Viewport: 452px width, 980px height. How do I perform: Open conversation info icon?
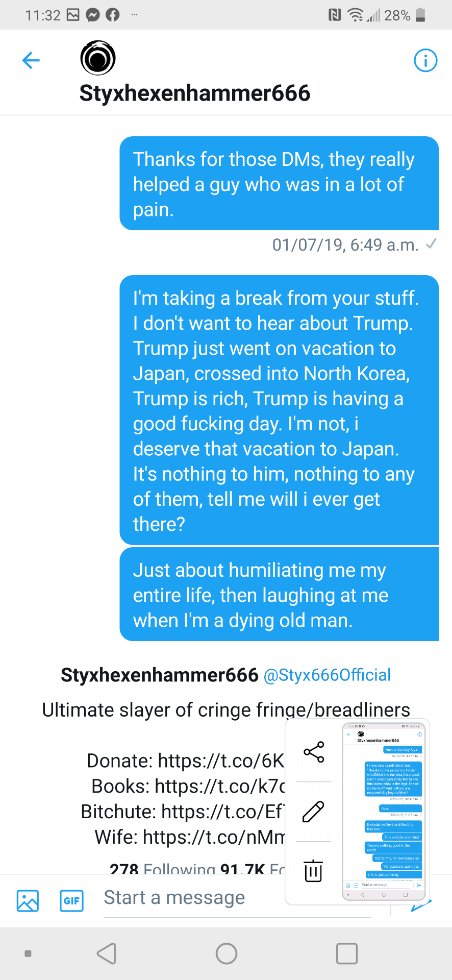pos(425,61)
